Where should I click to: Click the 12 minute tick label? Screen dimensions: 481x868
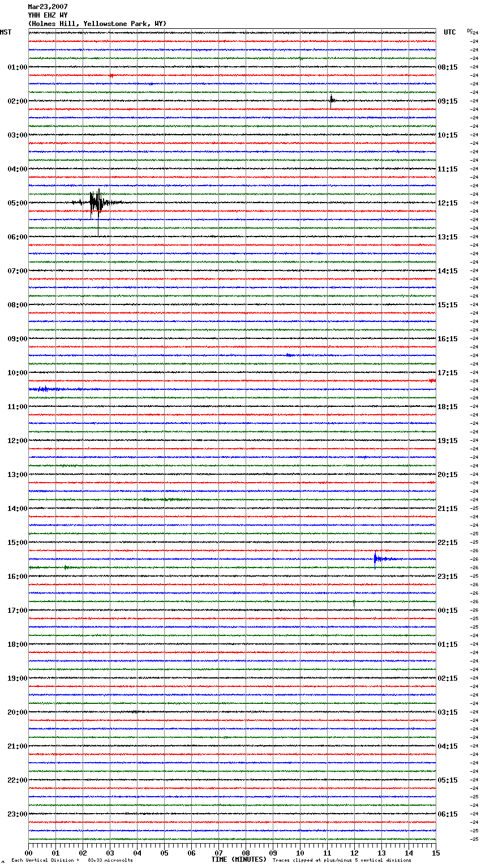354,853
